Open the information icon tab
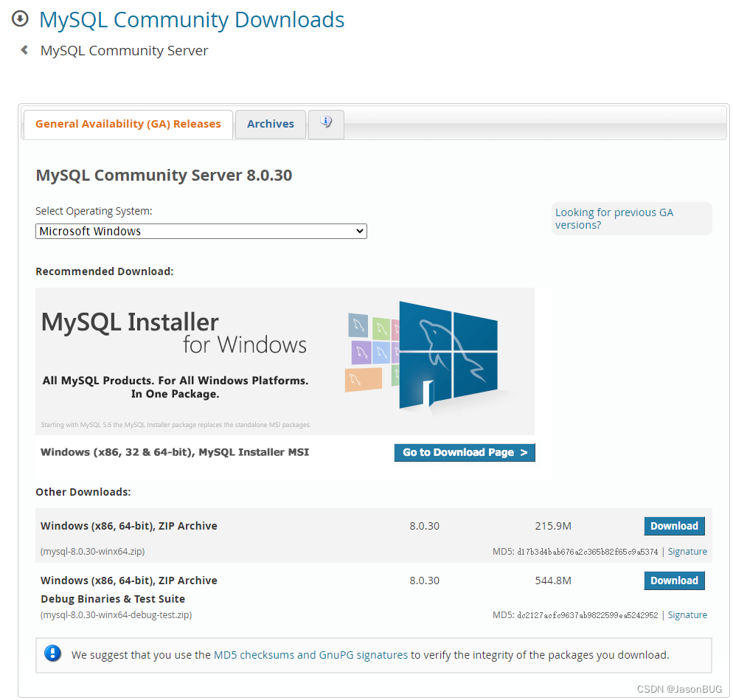 click(326, 124)
